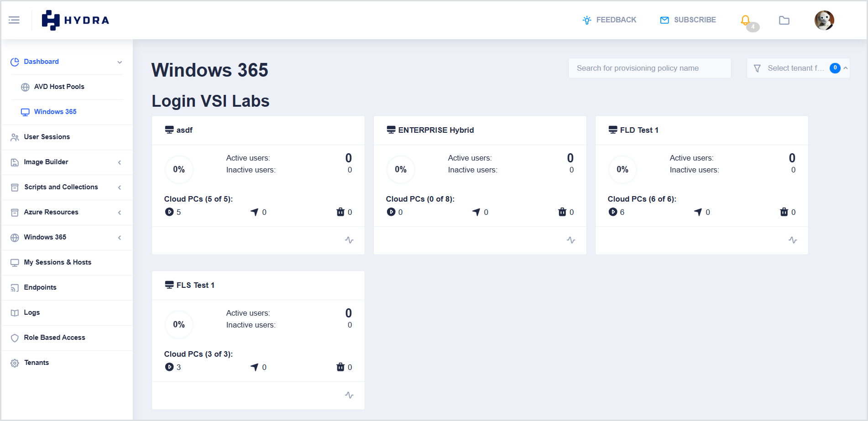Click activity pulse icon on ENTERPRISE Hybrid card
Screen dimensions: 868x421
(571, 240)
